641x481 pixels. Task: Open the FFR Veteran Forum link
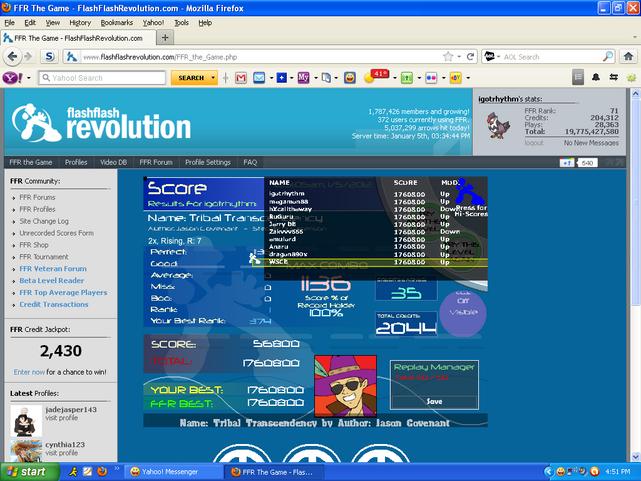[53, 268]
